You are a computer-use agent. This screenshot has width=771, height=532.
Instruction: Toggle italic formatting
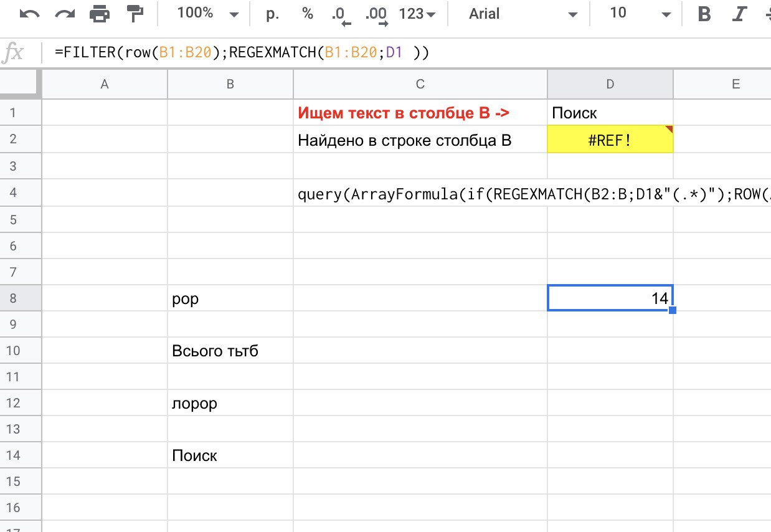(740, 14)
